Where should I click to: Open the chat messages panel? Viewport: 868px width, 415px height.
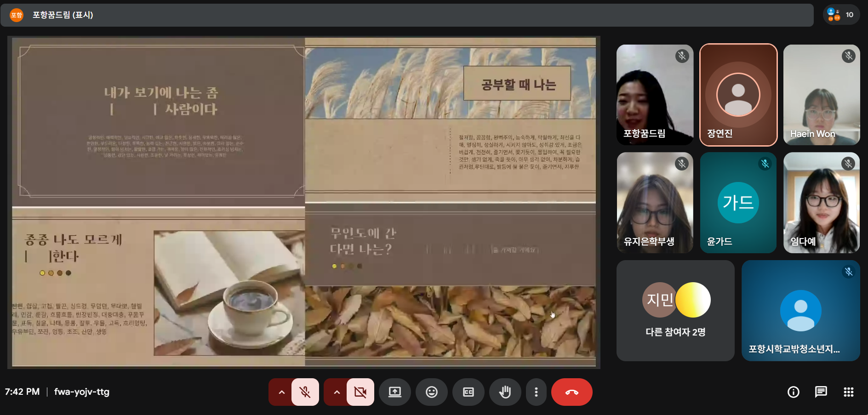(821, 392)
